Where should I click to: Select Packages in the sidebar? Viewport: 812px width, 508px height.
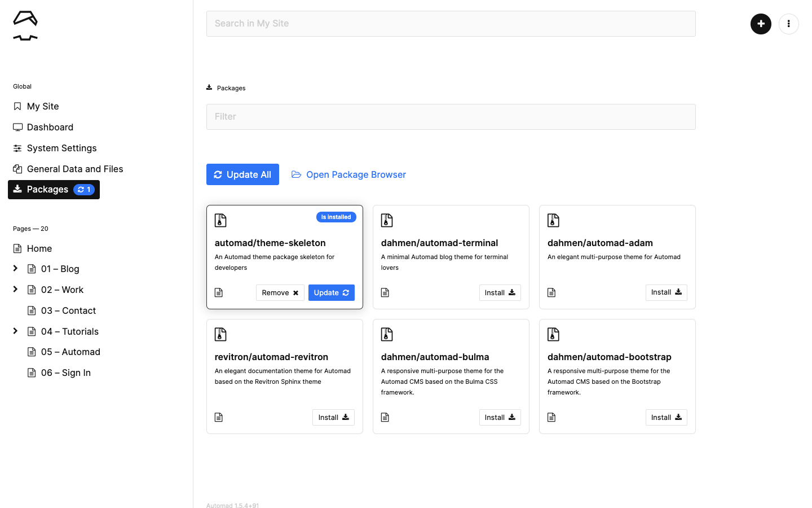54,190
